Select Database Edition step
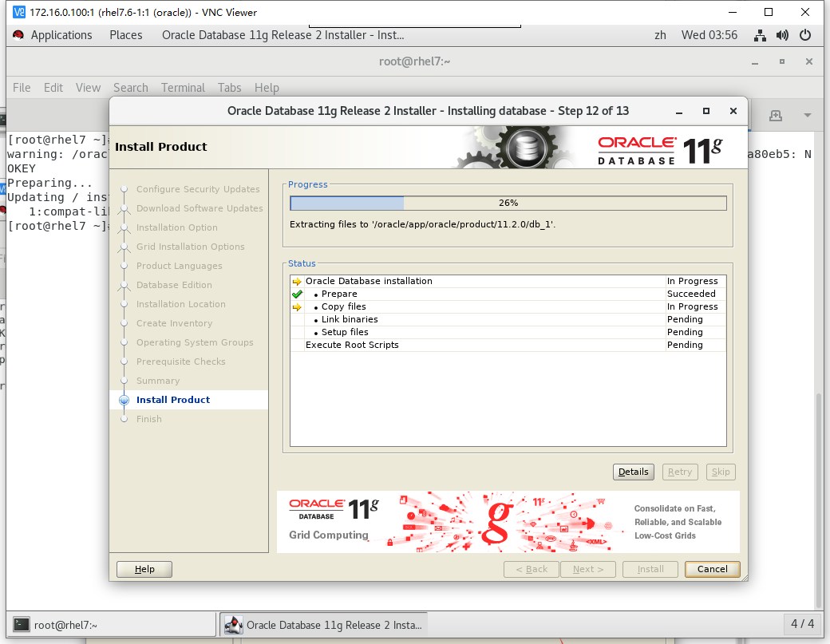Viewport: 830px width, 644px height. click(174, 285)
